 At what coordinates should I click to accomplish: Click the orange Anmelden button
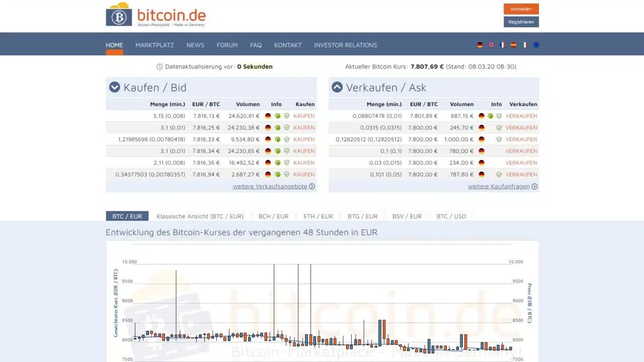[521, 9]
